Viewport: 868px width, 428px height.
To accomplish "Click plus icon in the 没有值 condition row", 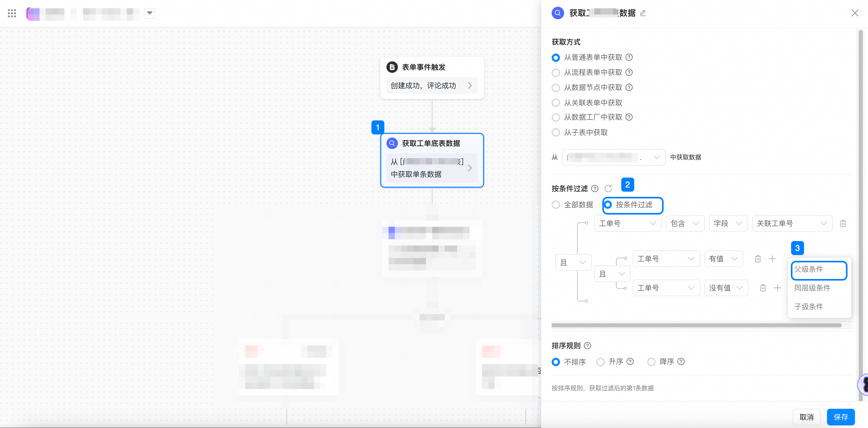I will click(x=778, y=288).
